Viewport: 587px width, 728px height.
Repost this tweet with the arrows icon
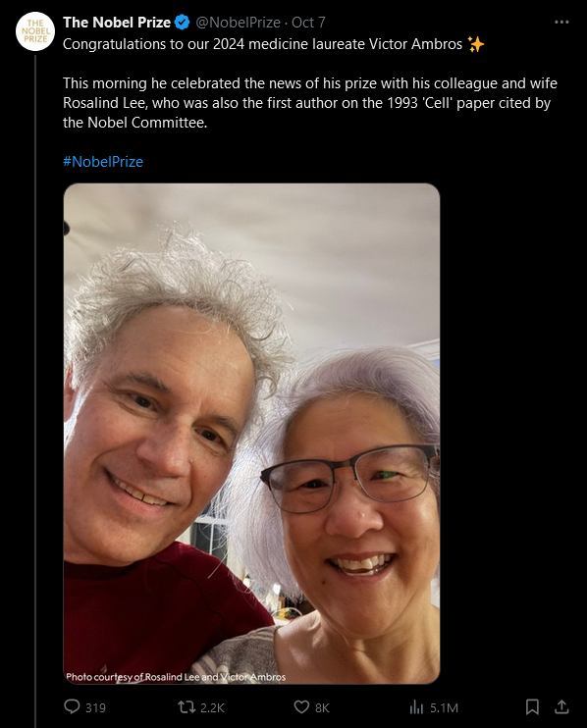[x=187, y=707]
